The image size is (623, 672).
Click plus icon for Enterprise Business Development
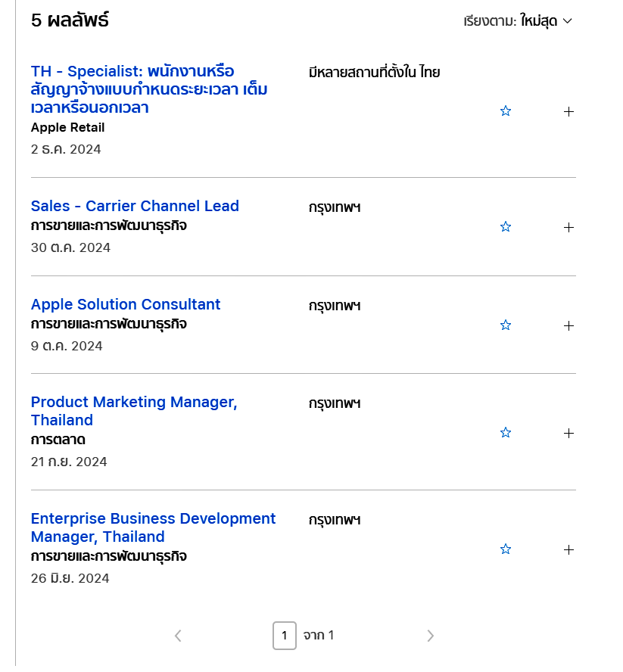(x=569, y=549)
